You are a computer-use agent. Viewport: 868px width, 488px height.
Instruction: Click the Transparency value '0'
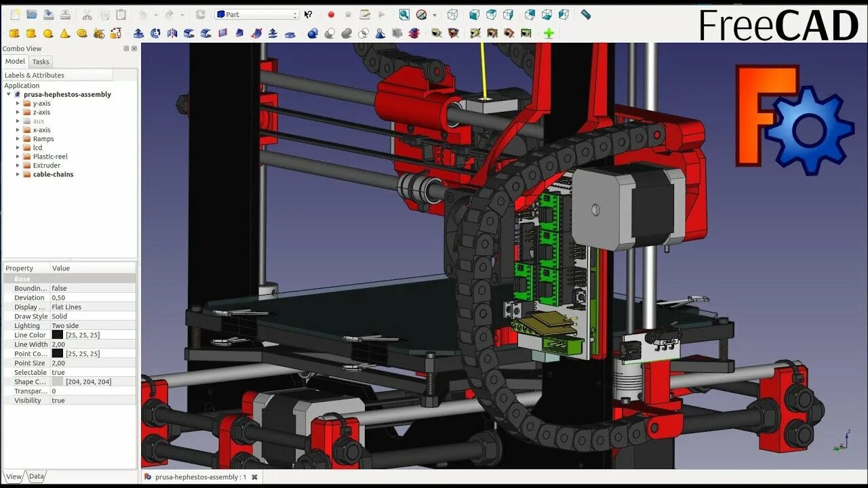click(x=54, y=391)
